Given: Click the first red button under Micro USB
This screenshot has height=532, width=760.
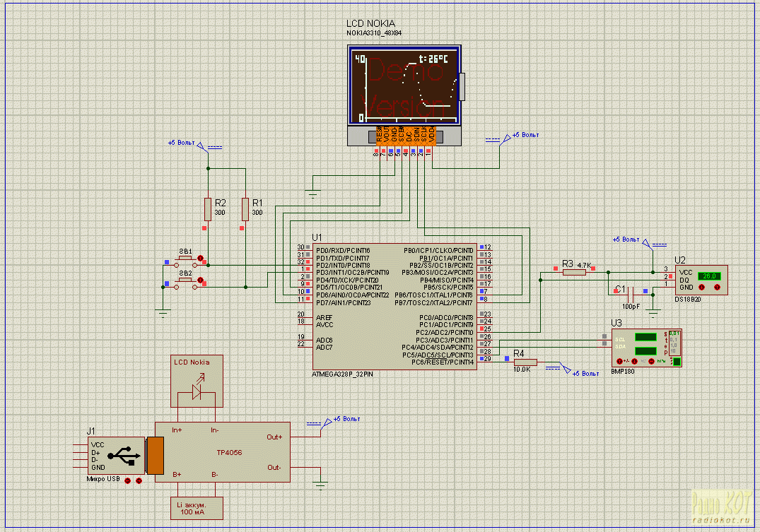Looking at the screenshot, I should click(127, 480).
